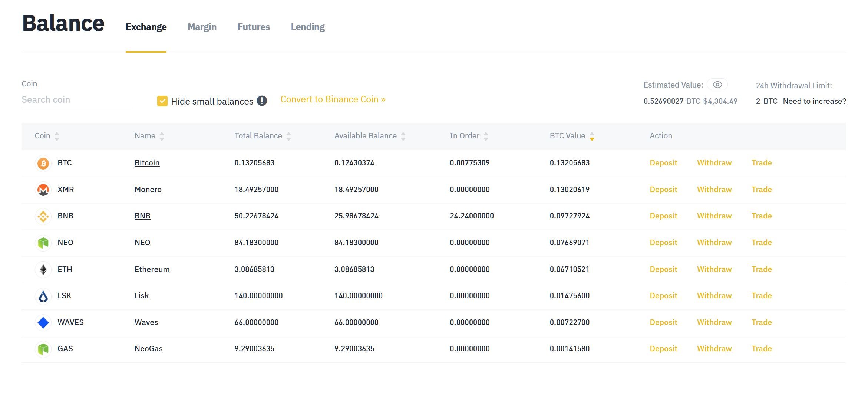
Task: Click the NEO coin icon in the NEO row
Action: 43,243
